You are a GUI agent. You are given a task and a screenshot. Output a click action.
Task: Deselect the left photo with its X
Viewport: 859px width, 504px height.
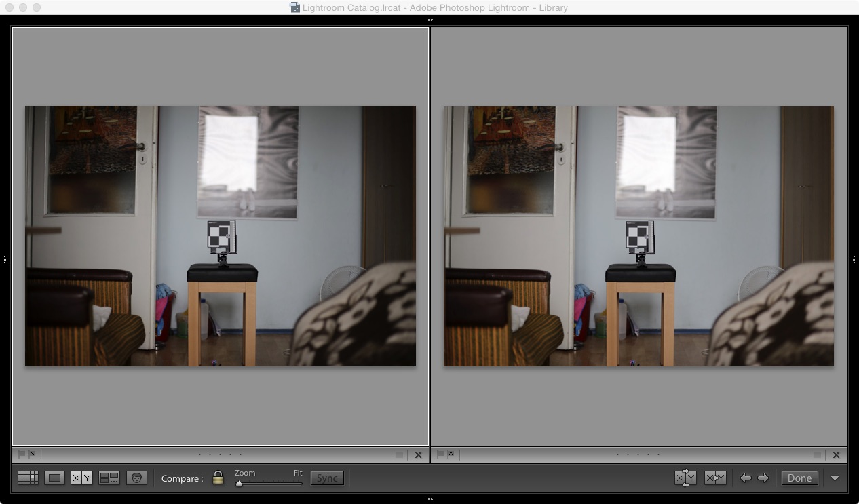click(x=418, y=455)
